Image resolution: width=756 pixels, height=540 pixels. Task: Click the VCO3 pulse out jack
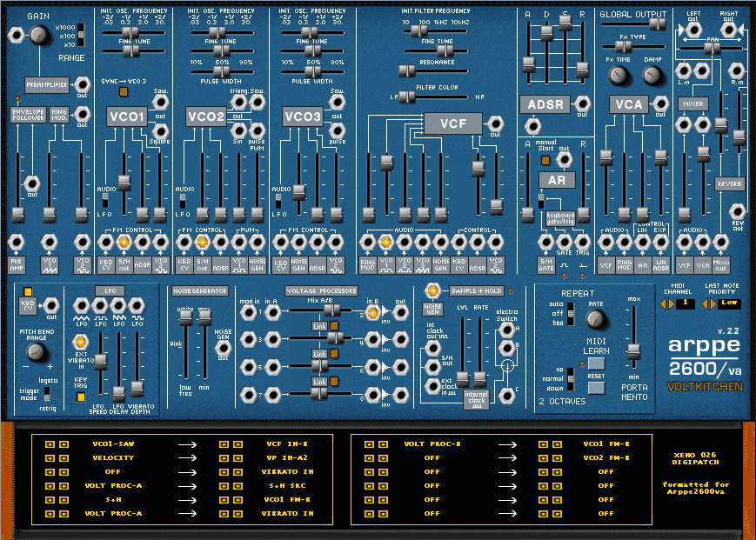point(337,130)
